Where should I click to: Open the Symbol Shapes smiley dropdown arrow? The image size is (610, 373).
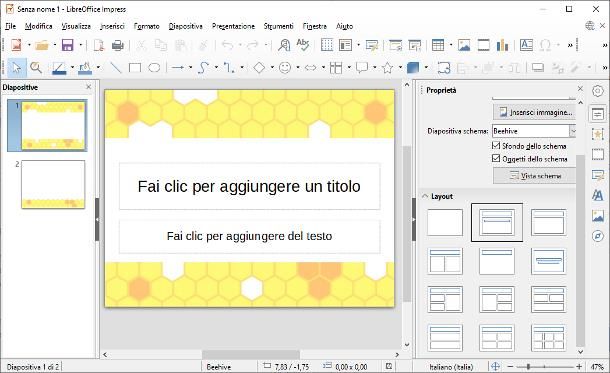pos(297,68)
